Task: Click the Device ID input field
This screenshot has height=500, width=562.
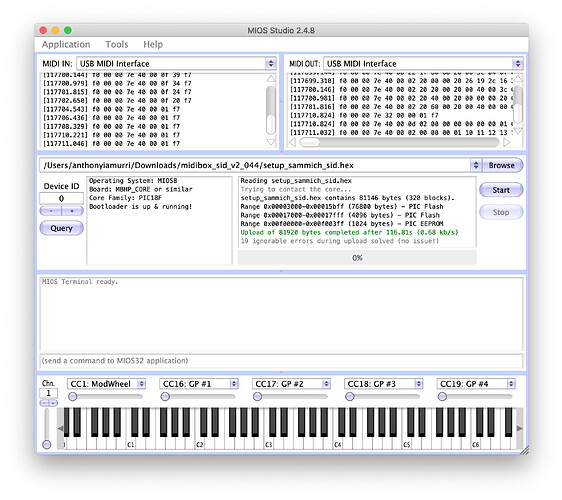Action: coord(61,198)
